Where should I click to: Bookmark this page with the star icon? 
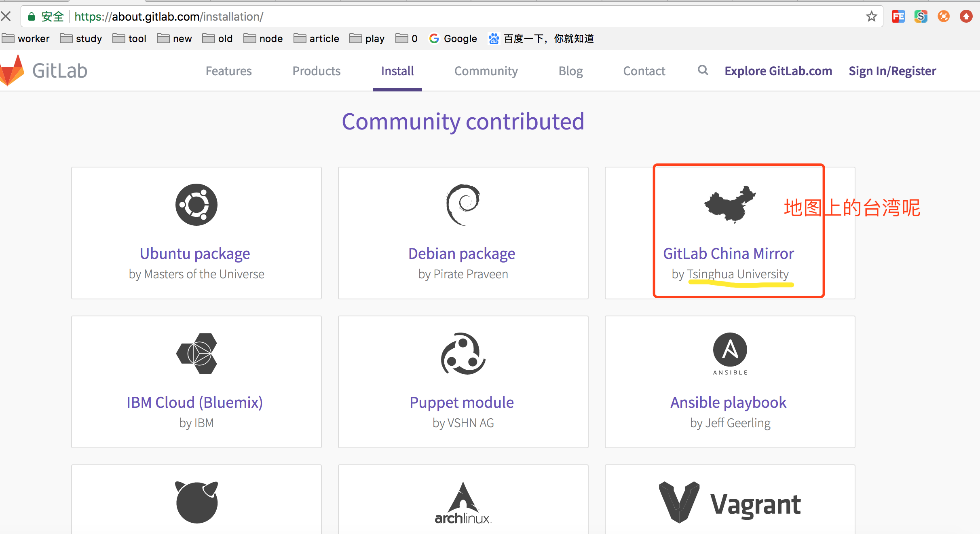(x=871, y=16)
